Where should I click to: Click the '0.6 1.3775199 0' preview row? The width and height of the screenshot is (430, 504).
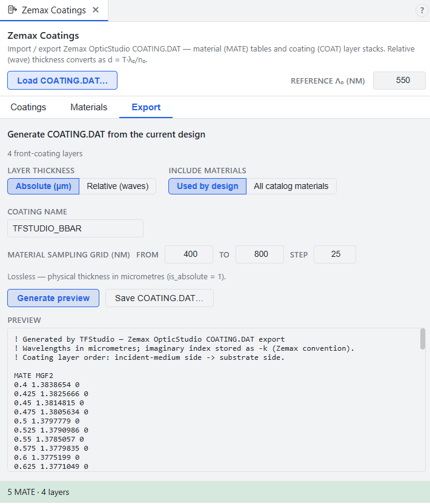click(47, 457)
